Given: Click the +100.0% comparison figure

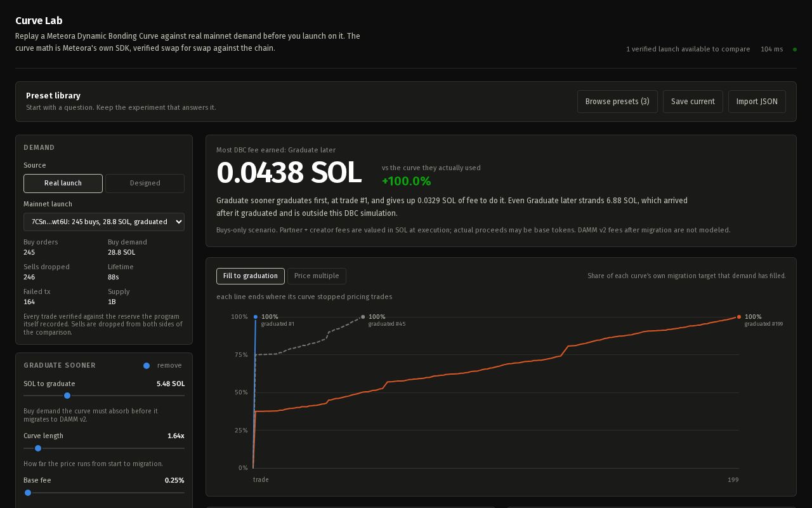Looking at the screenshot, I should point(406,181).
